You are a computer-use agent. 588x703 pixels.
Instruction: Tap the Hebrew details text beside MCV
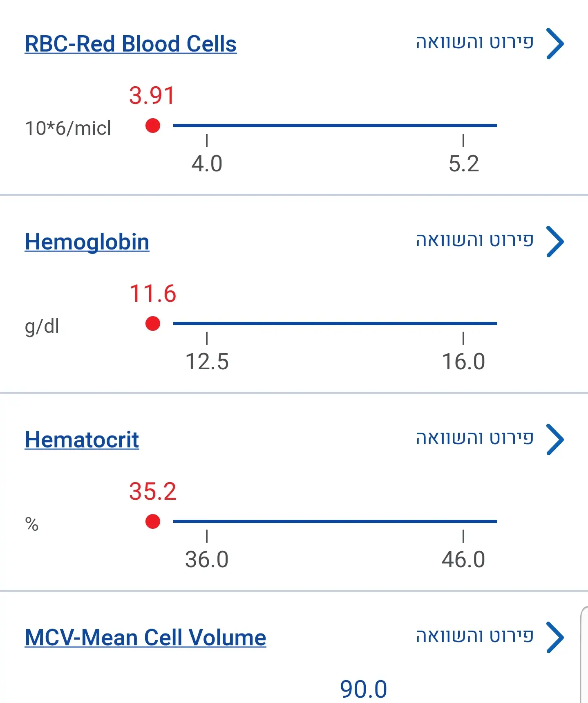(x=475, y=636)
